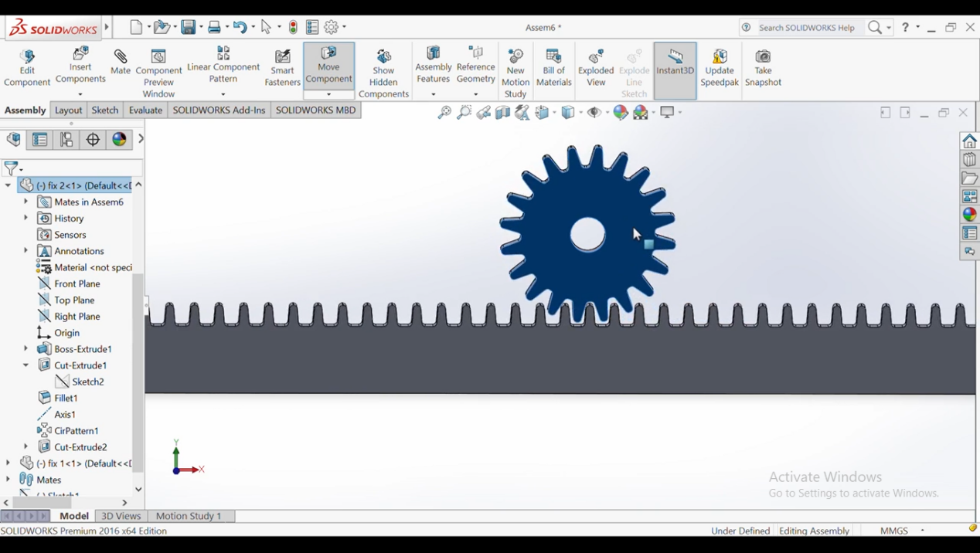Expand the Mates in Assem6 folder
The height and width of the screenshot is (553, 980).
(x=26, y=202)
